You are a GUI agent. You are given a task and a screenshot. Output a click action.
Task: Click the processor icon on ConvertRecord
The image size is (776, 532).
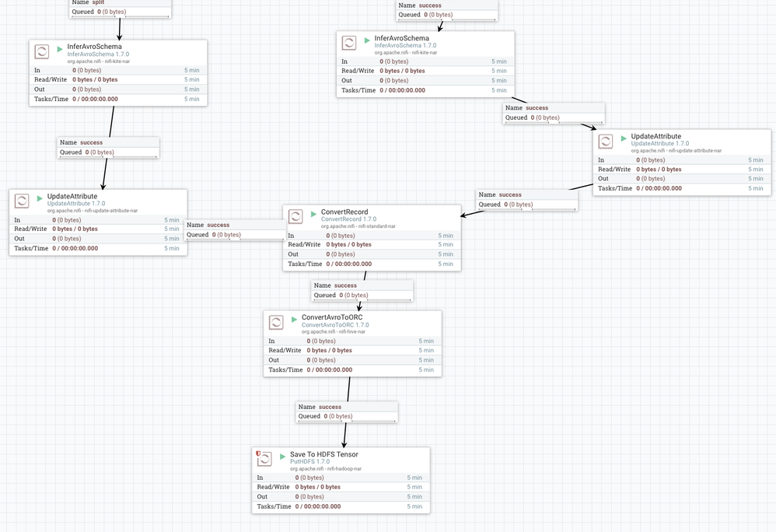tap(296, 216)
